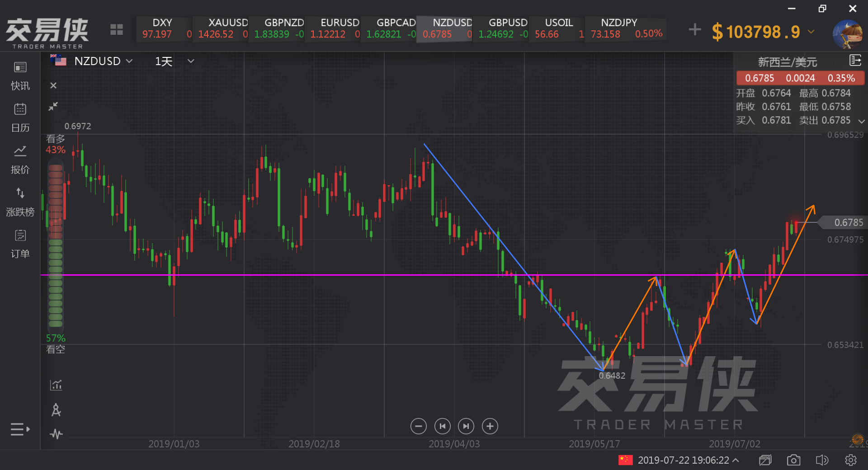Click the bullish/bearish sentiment gauge bar

(x=56, y=244)
